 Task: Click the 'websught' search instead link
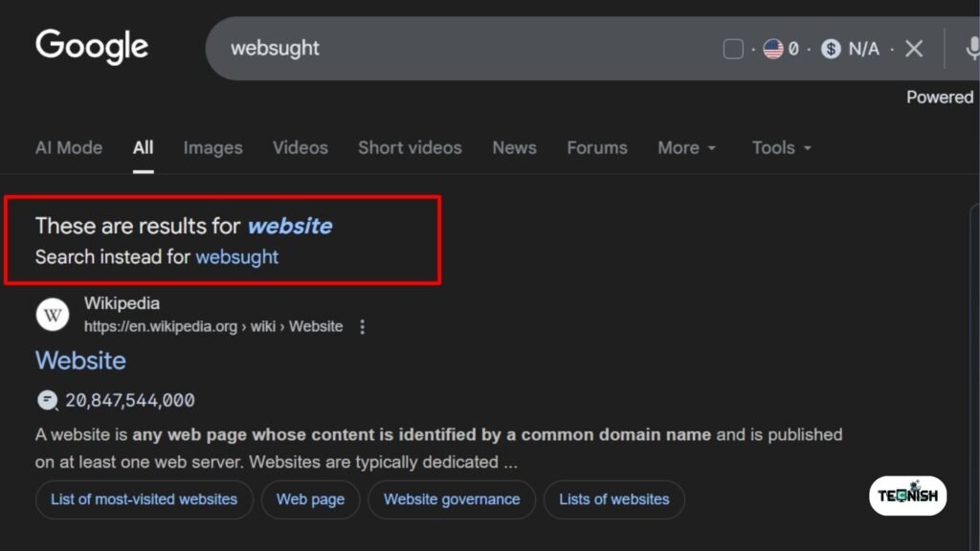click(x=237, y=256)
